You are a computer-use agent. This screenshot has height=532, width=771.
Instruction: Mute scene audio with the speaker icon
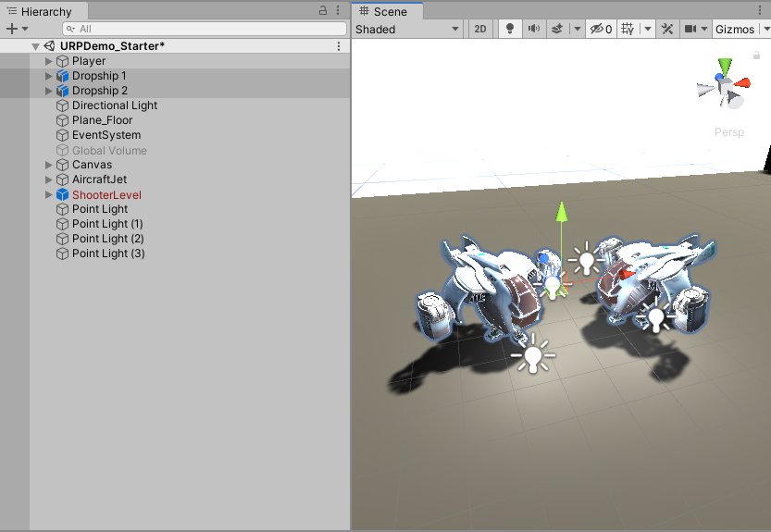coord(534,29)
